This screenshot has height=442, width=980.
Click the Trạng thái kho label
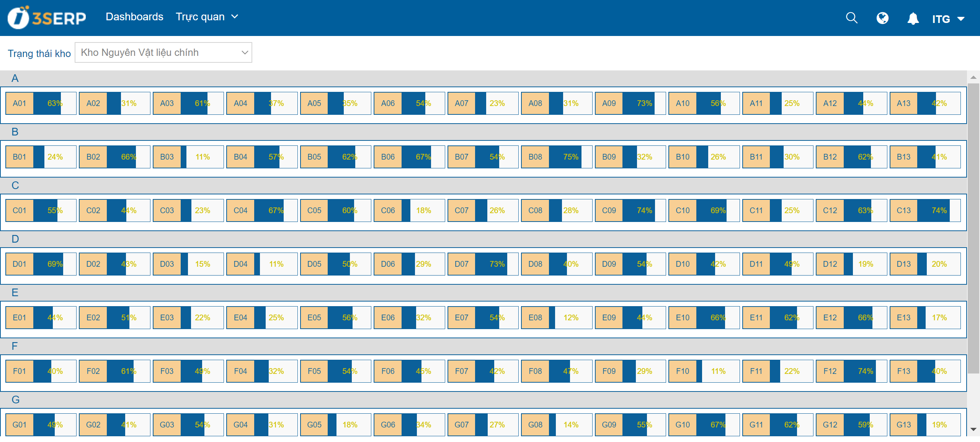click(39, 54)
